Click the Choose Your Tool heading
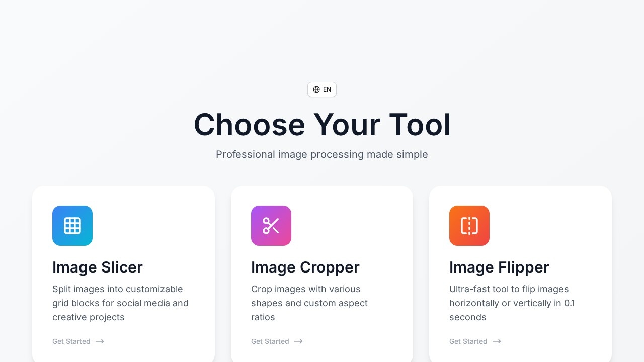The height and width of the screenshot is (362, 644). point(322,125)
